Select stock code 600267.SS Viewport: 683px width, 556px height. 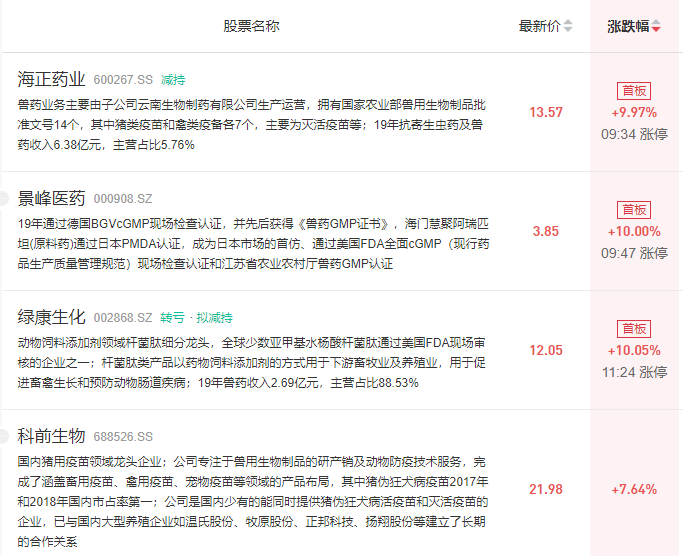point(123,80)
